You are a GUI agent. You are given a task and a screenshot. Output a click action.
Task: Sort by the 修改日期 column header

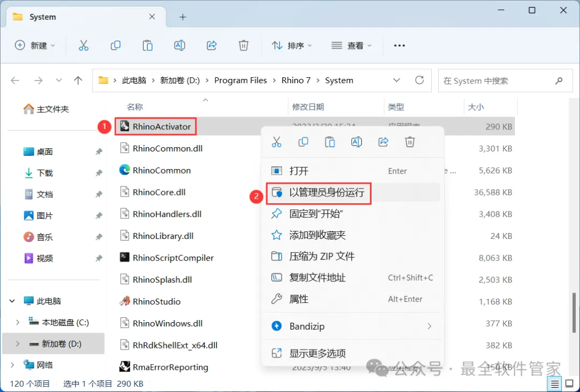[x=308, y=107]
